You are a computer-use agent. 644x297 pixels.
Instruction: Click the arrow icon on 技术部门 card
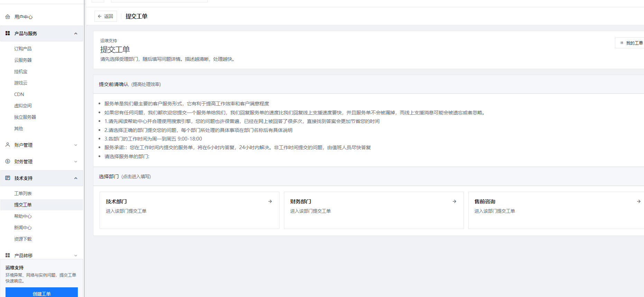270,201
